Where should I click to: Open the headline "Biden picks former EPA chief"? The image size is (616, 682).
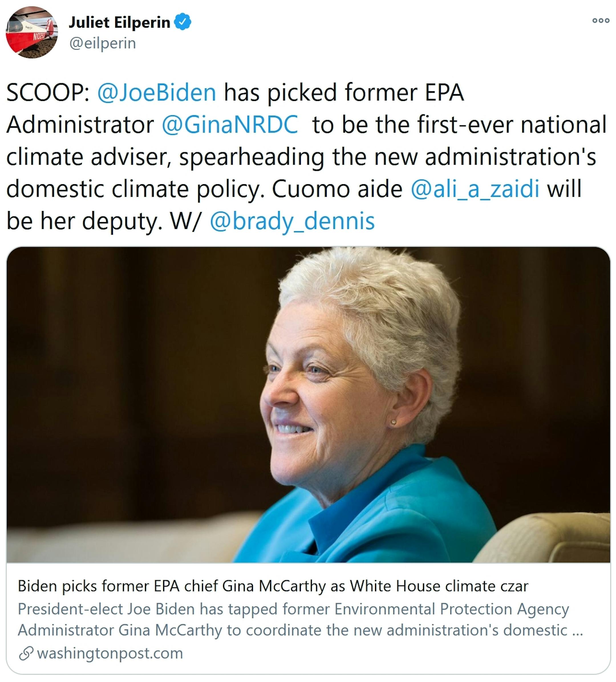pyautogui.click(x=273, y=586)
